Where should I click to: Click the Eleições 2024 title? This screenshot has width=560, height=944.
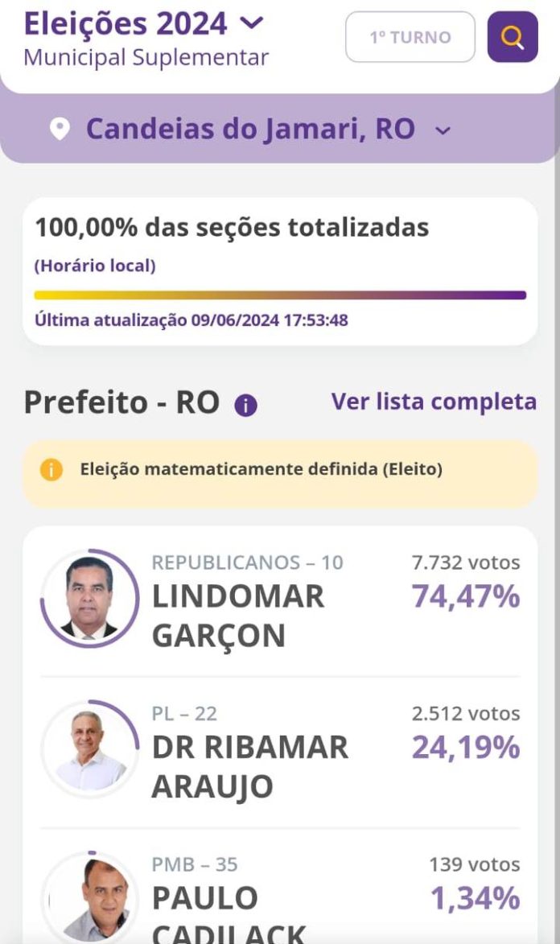tap(126, 23)
